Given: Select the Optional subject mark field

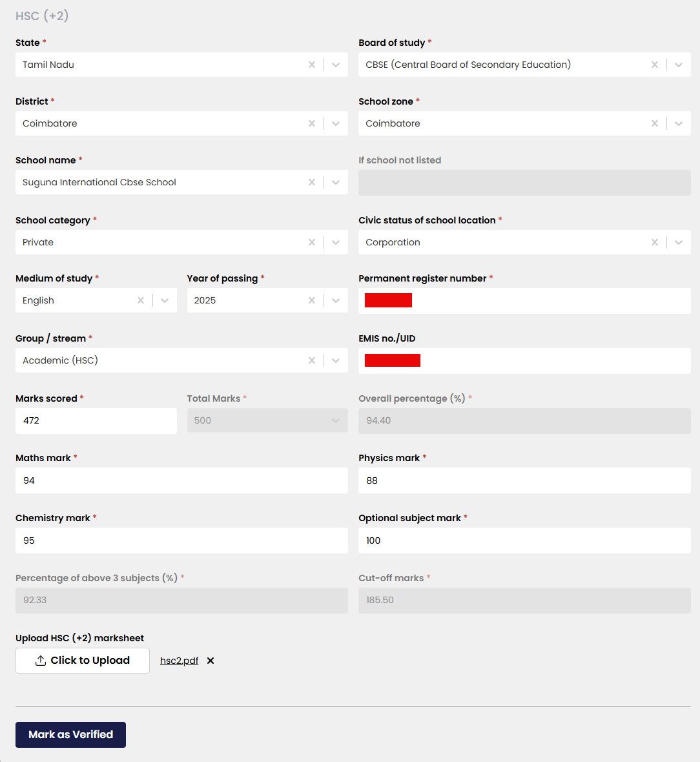Looking at the screenshot, I should [x=524, y=541].
